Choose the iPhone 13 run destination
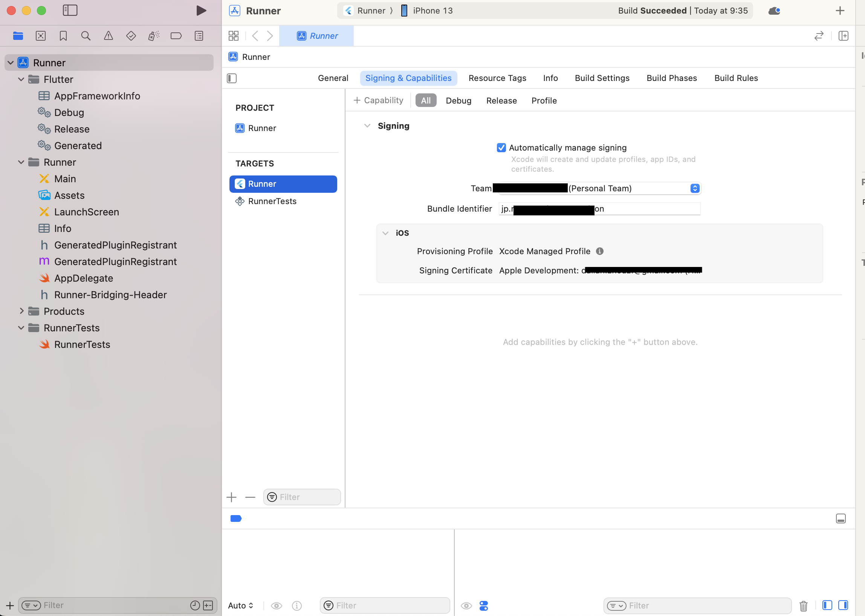 [x=427, y=11]
